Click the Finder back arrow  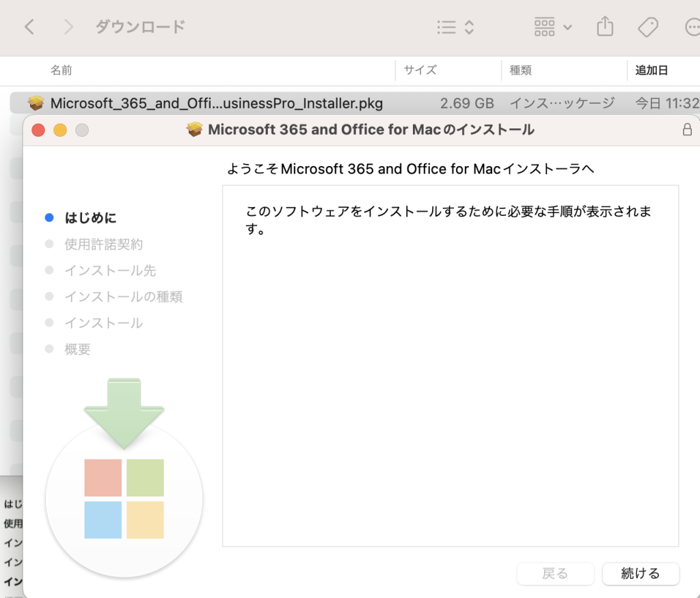point(29,27)
